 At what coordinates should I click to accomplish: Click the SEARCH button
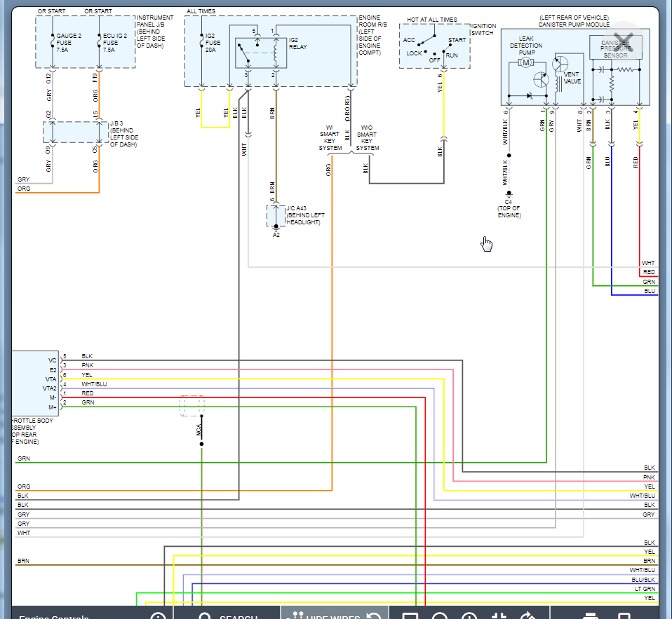pos(231,615)
